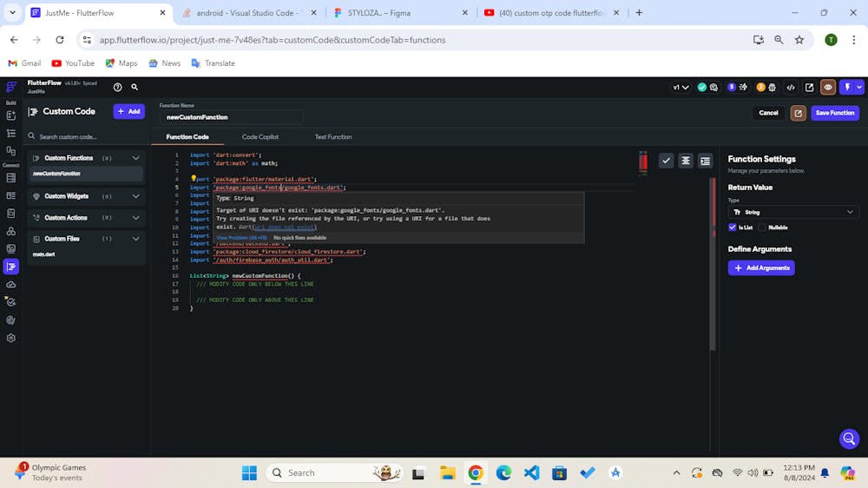The image size is (868, 488).
Task: Open the Widget Palette sidebar icon
Action: pos(11,115)
